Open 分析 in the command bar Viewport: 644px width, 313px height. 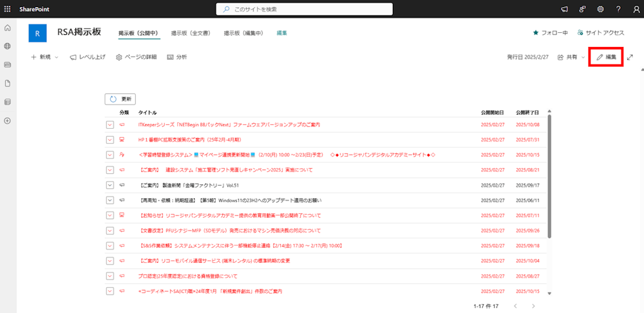[x=177, y=57]
